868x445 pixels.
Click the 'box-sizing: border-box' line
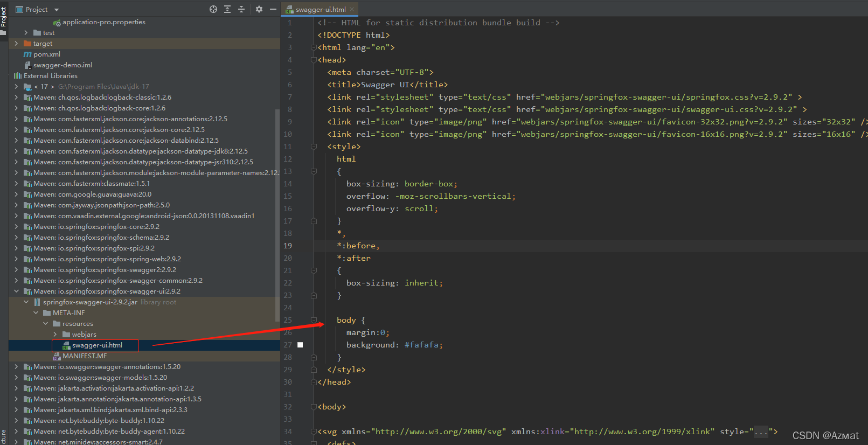401,184
